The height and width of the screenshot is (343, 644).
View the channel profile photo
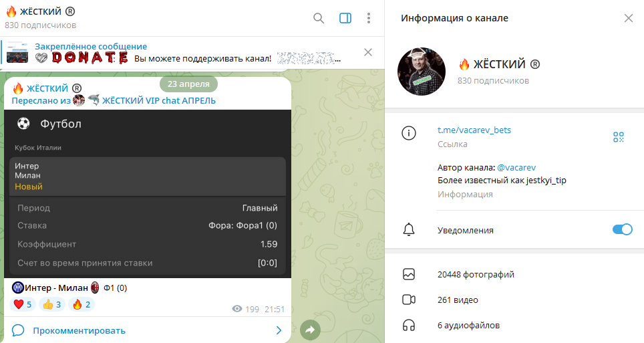(x=422, y=71)
